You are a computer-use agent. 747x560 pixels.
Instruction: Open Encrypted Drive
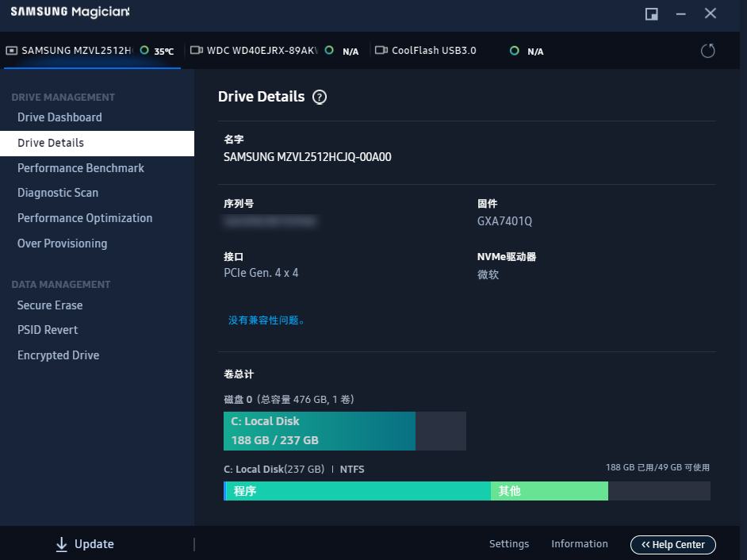58,355
